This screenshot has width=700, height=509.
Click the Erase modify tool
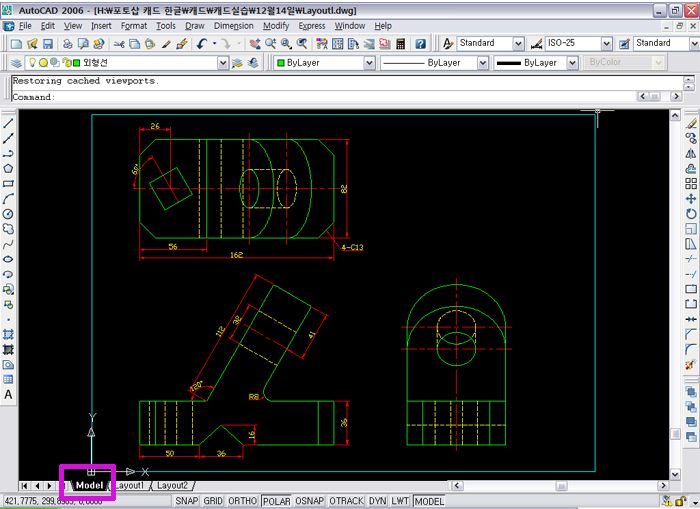pos(691,123)
